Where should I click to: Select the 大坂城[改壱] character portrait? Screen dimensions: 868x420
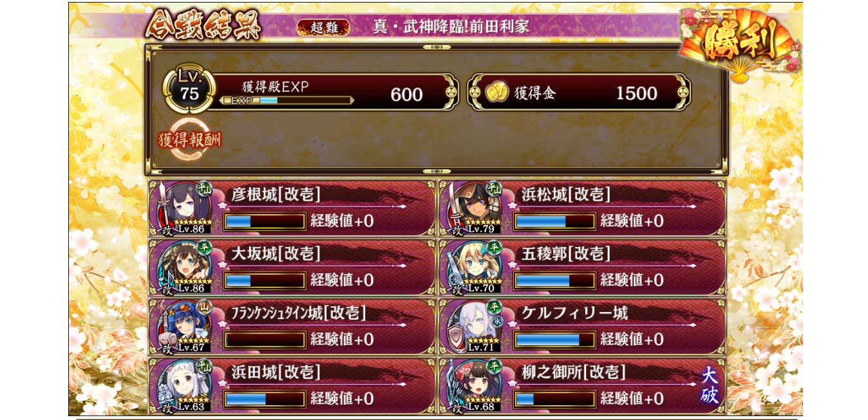click(185, 266)
